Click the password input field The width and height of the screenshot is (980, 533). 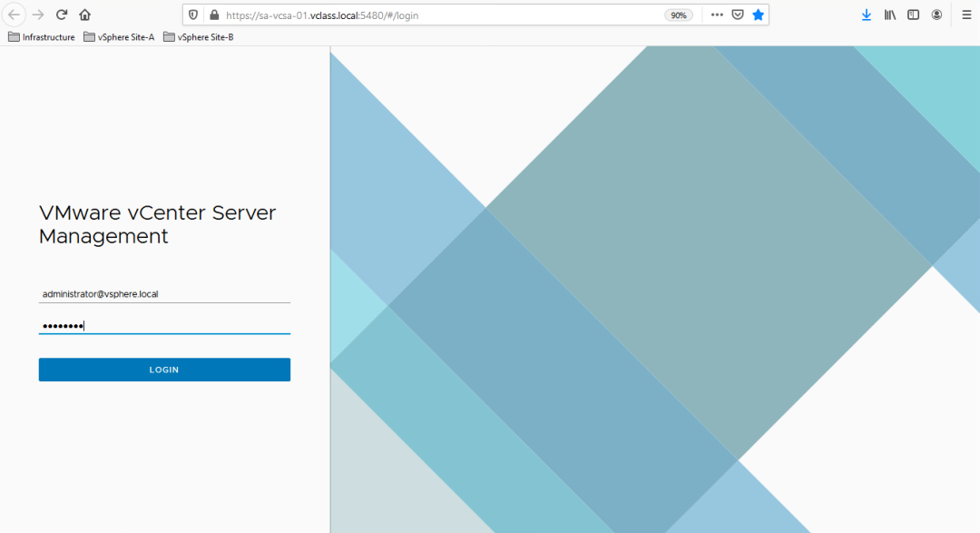coord(164,325)
